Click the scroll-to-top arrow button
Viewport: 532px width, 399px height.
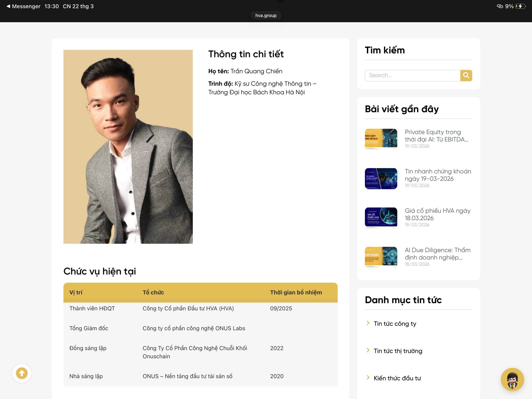pos(22,373)
